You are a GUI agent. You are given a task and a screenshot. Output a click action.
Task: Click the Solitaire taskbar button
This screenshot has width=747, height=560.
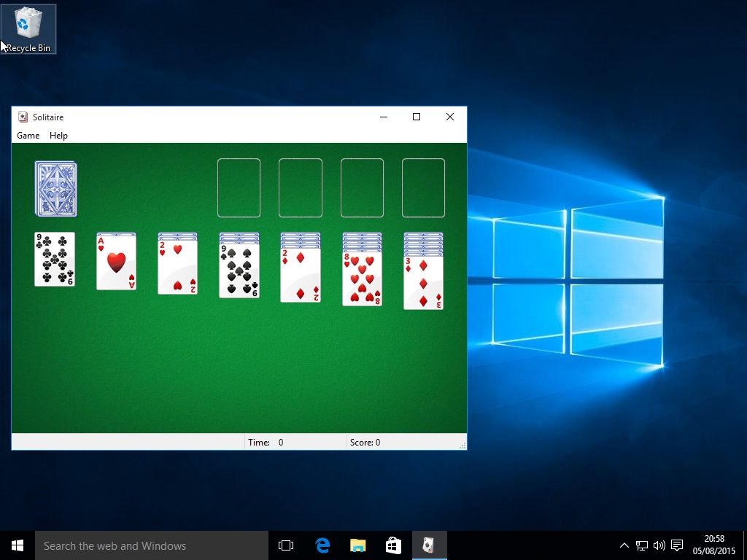[x=429, y=545]
